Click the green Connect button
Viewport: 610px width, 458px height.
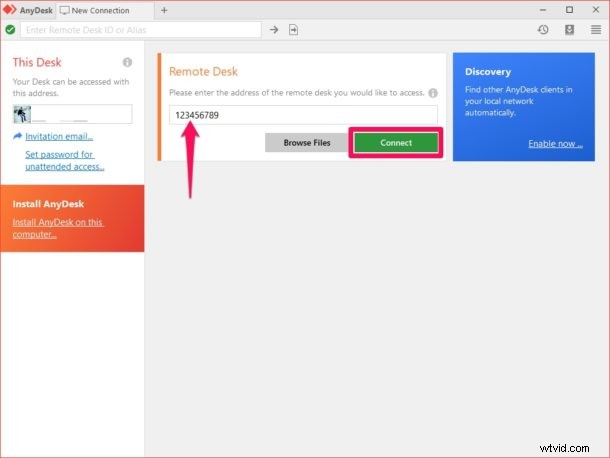coord(396,143)
